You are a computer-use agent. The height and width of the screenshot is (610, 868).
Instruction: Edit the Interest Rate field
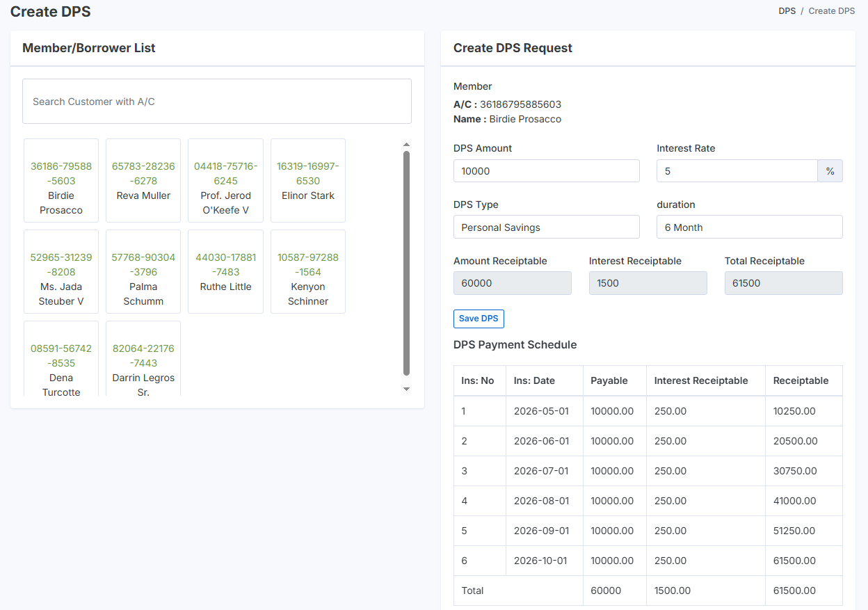[737, 171]
